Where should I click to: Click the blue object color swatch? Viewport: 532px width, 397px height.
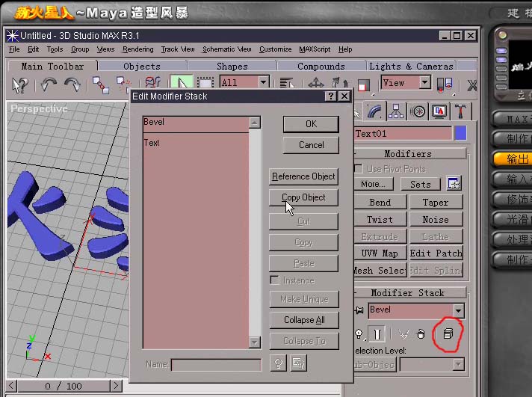pos(460,133)
